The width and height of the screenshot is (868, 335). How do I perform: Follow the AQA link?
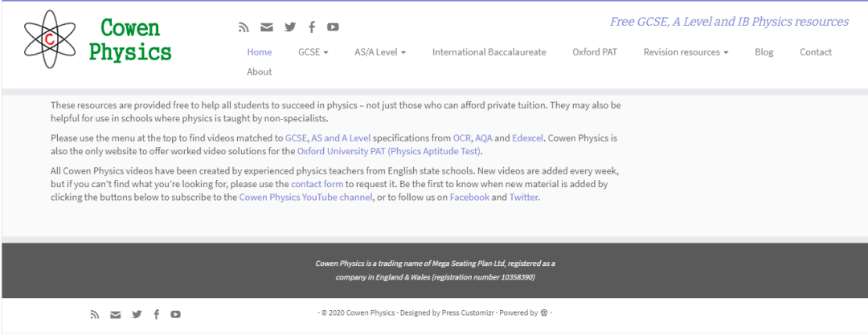(483, 138)
